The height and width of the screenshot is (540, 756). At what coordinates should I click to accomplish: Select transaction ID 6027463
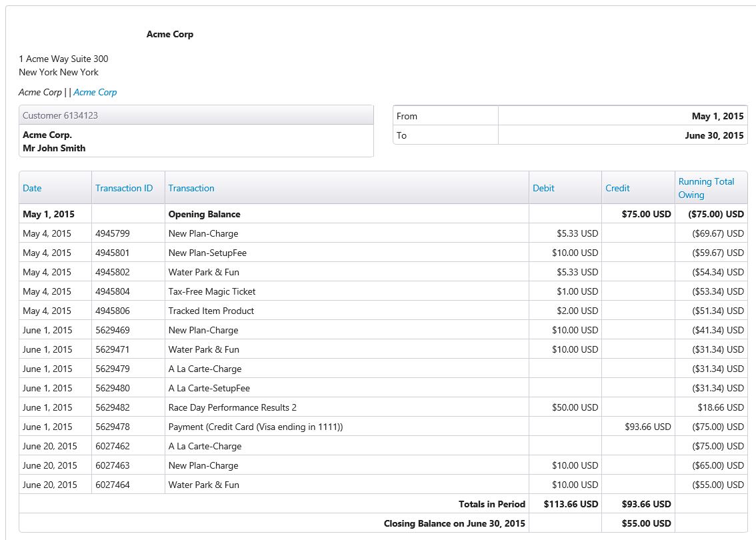pyautogui.click(x=113, y=465)
